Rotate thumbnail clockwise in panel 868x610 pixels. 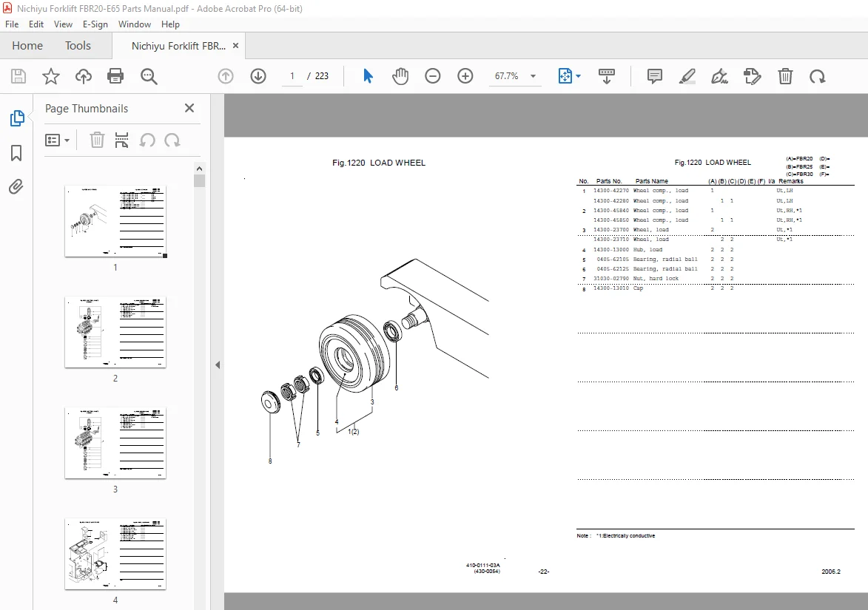click(x=172, y=140)
